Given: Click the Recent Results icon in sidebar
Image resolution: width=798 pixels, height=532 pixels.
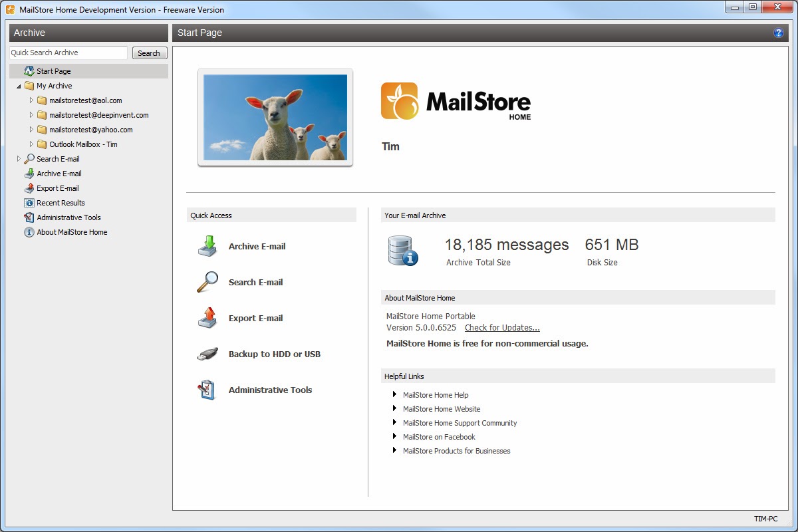Looking at the screenshot, I should tap(29, 203).
